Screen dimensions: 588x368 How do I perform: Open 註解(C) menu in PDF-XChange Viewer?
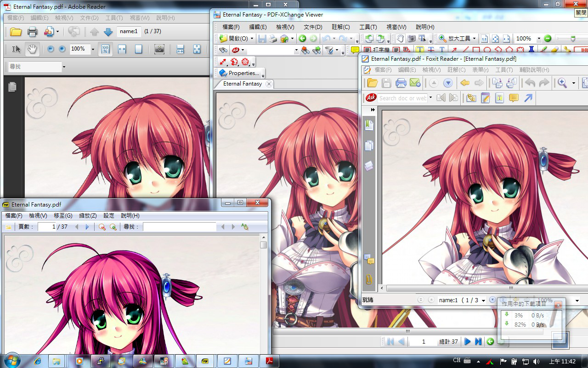[x=340, y=27]
